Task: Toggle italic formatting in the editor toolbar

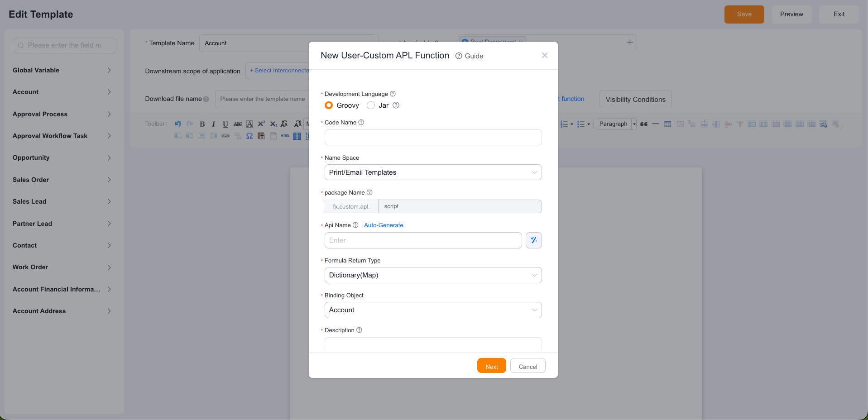Action: pyautogui.click(x=213, y=124)
